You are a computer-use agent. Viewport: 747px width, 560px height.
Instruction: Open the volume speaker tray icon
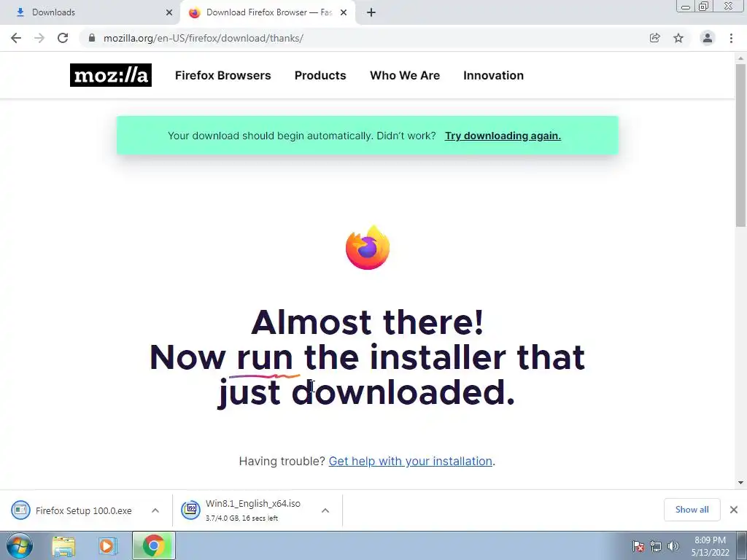pos(673,546)
